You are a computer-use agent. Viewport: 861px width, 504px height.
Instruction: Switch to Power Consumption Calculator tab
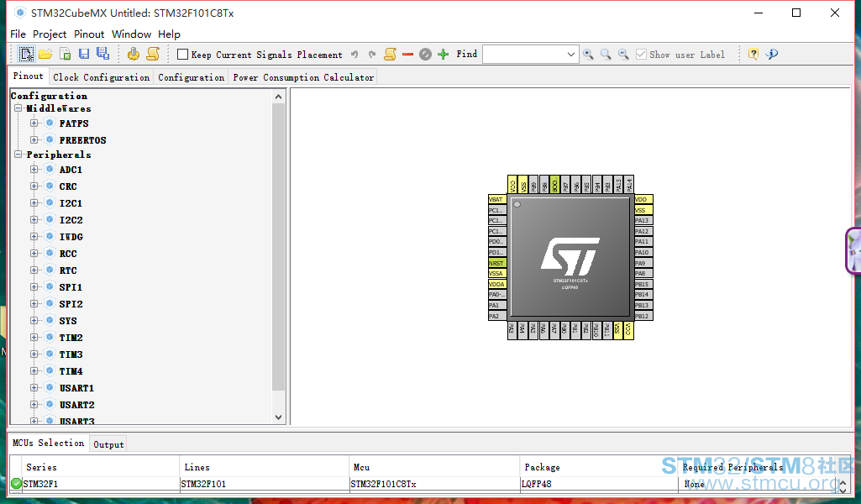(303, 77)
